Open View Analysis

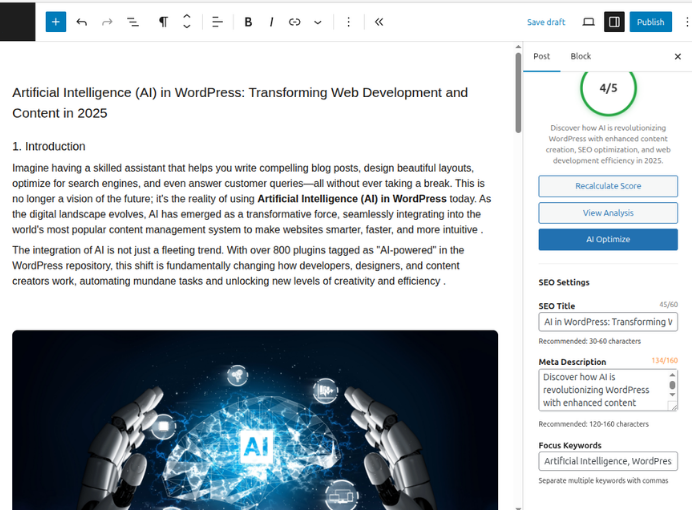tap(608, 213)
